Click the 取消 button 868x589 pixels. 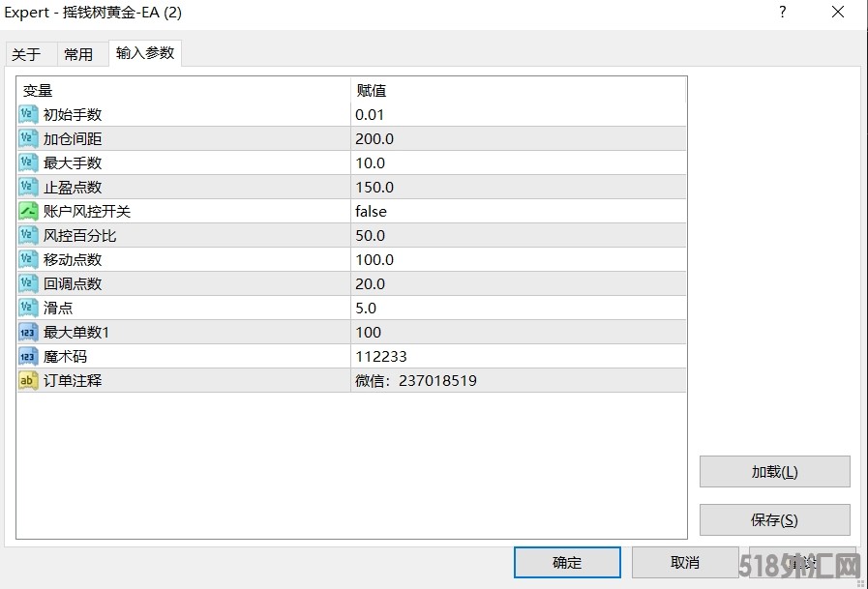pyautogui.click(x=685, y=562)
